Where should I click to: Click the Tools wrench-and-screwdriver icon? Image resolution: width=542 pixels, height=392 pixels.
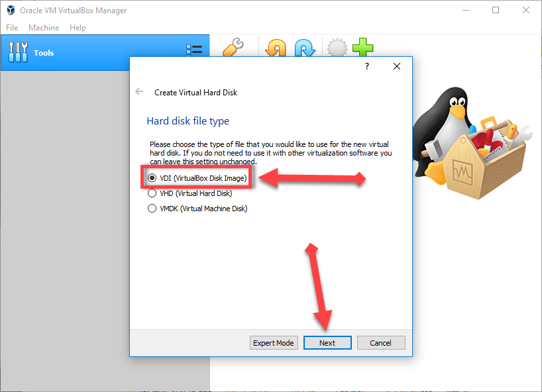(18, 52)
